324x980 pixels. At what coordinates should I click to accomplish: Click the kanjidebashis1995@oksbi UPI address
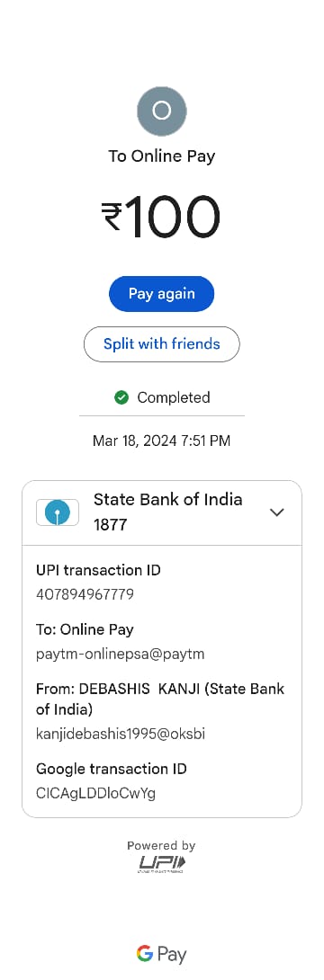[x=121, y=734]
